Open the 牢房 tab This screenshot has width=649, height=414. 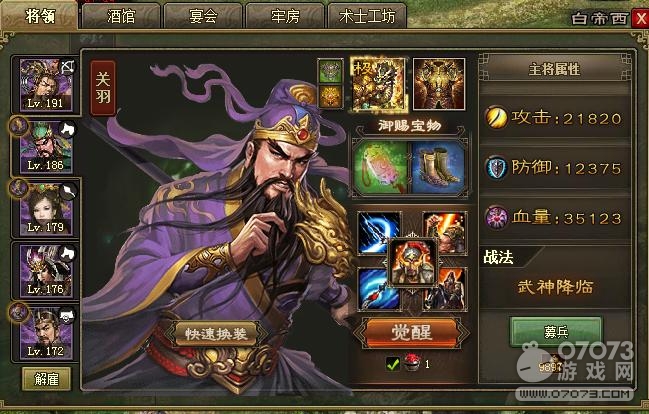click(285, 16)
